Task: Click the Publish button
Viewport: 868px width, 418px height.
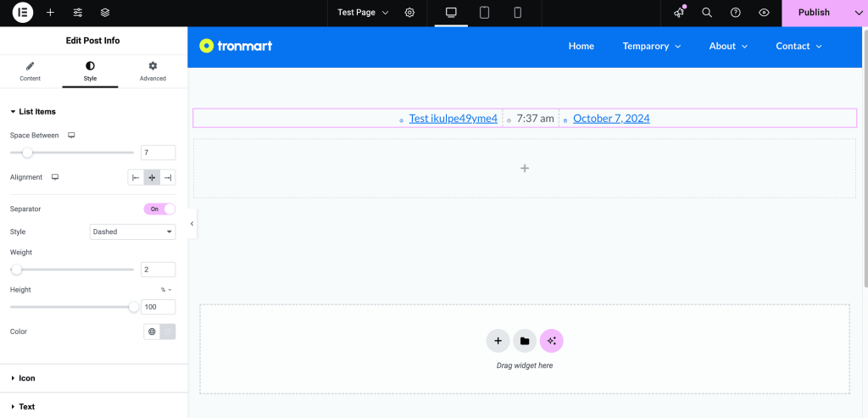Action: pyautogui.click(x=814, y=13)
